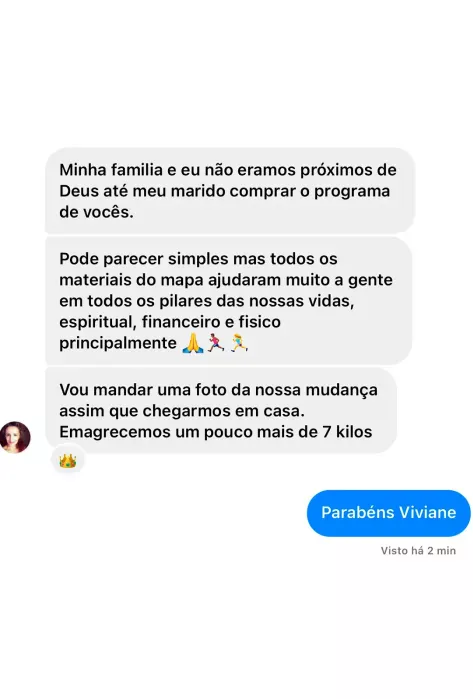This screenshot has width=473, height=699.
Task: Click the "de vocês." text line
Action: (x=96, y=212)
